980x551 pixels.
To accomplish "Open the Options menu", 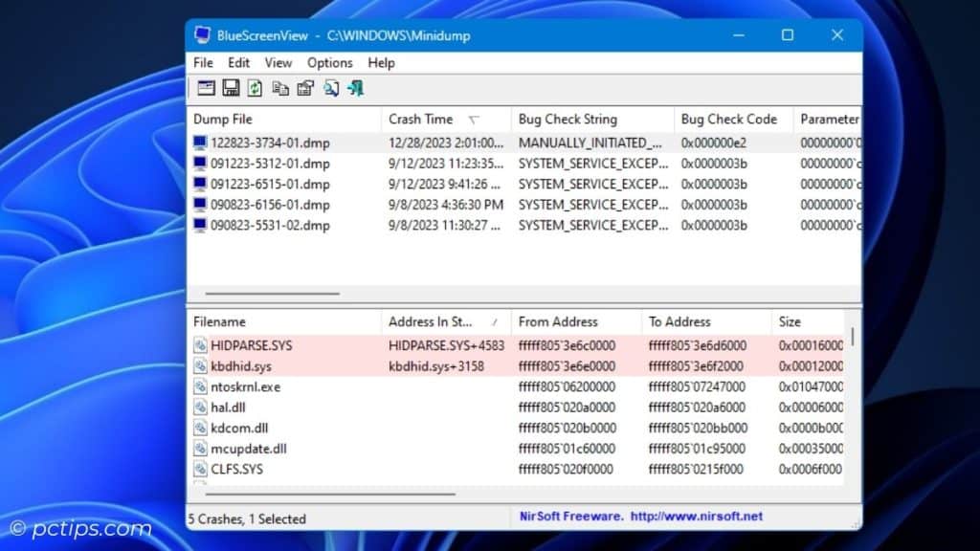I will pos(329,62).
